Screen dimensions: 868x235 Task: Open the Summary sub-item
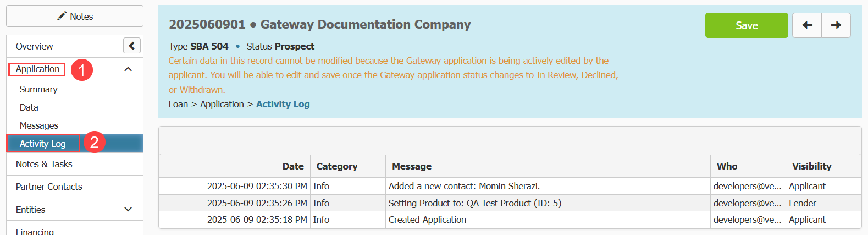click(38, 89)
